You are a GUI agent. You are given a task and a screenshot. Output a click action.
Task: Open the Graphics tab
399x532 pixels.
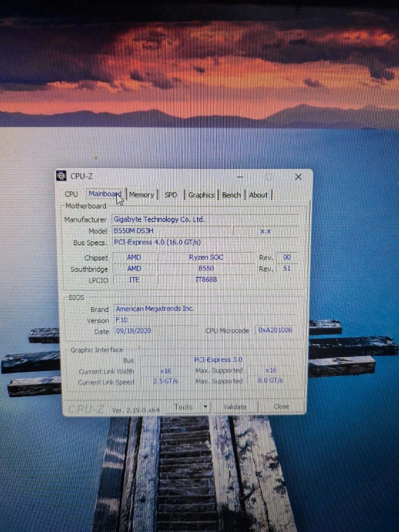pyautogui.click(x=201, y=195)
